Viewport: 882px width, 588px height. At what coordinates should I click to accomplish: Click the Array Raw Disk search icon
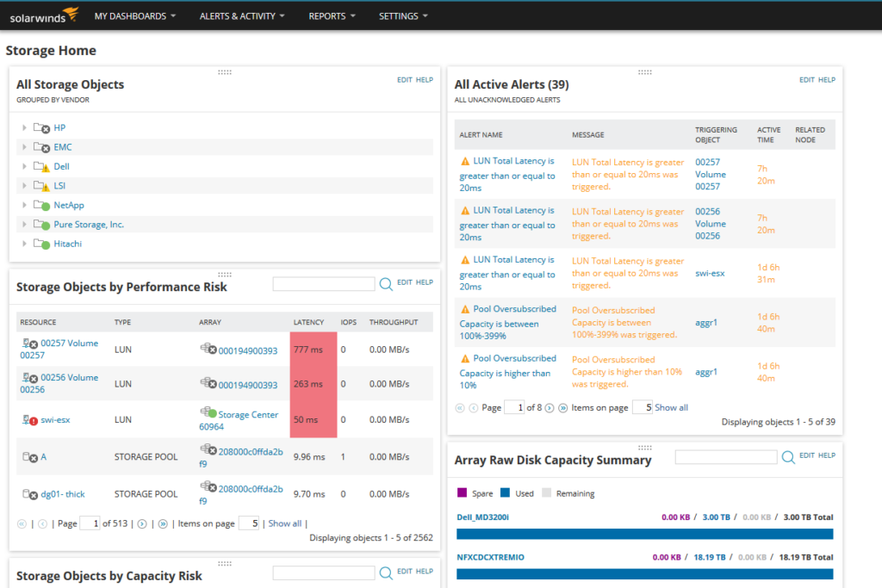click(788, 457)
